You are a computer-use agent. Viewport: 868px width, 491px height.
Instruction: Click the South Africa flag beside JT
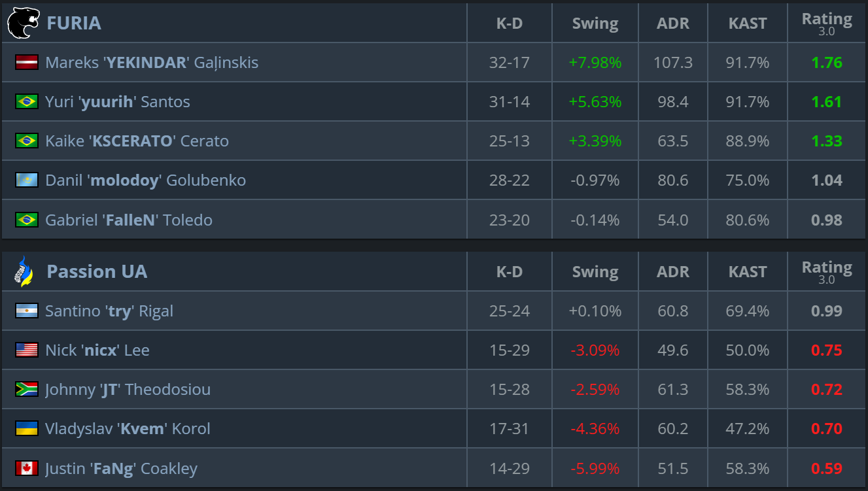[x=27, y=389]
